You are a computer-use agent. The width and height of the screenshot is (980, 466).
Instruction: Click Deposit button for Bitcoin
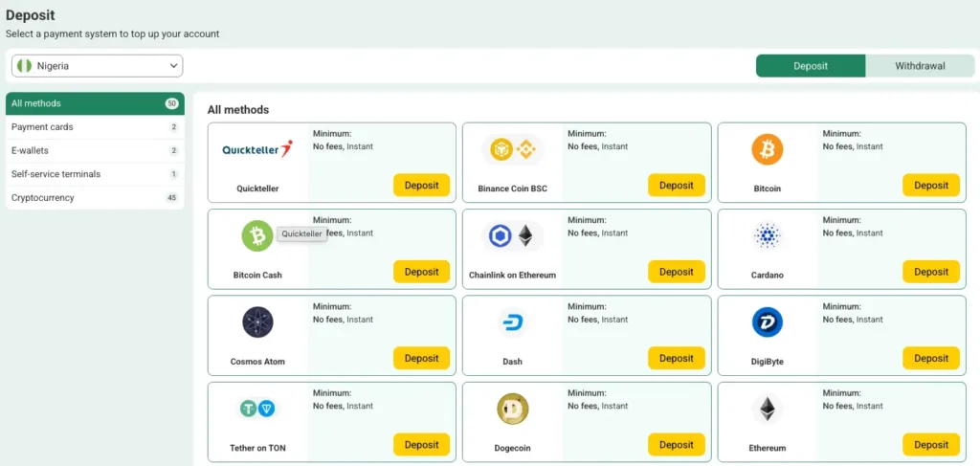pyautogui.click(x=931, y=186)
